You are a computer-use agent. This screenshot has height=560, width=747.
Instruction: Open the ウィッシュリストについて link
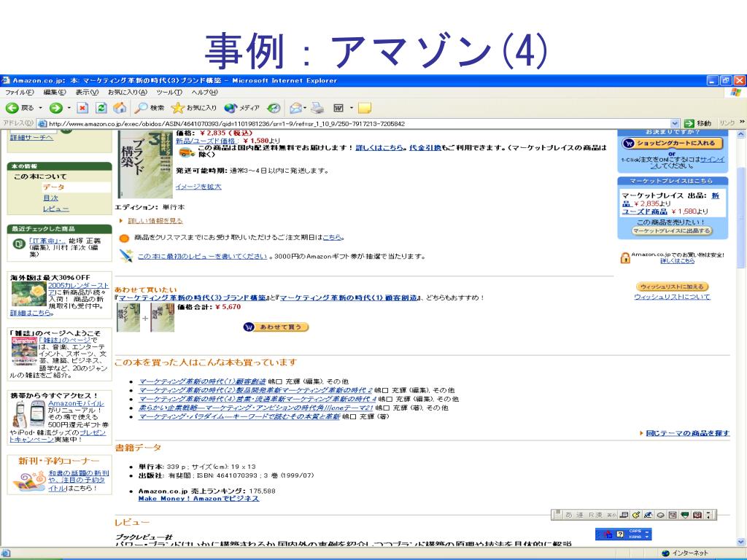click(672, 297)
